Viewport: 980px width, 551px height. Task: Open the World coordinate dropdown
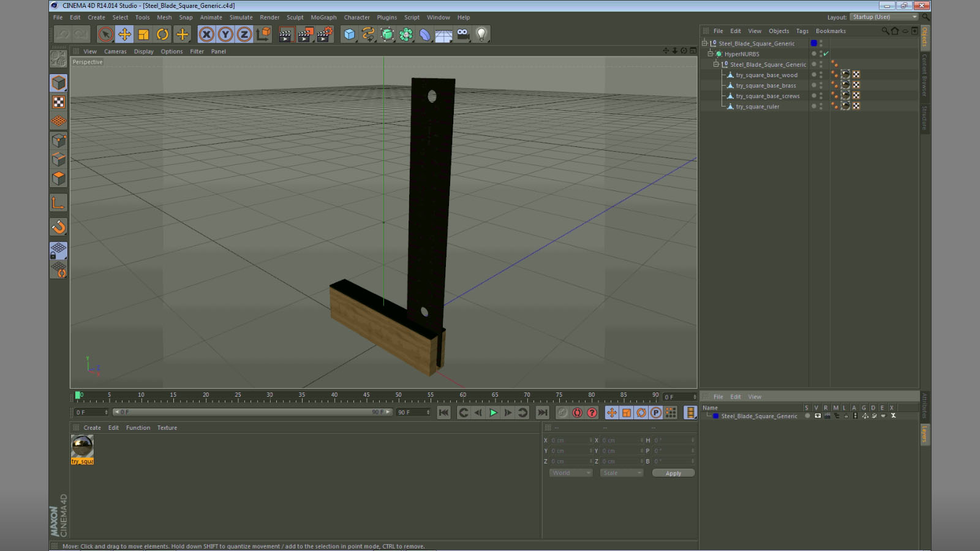tap(570, 473)
